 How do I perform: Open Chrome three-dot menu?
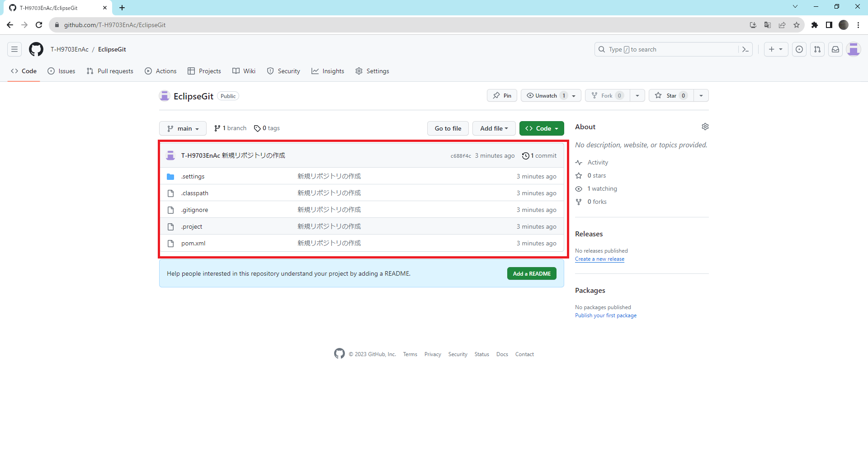tap(858, 25)
